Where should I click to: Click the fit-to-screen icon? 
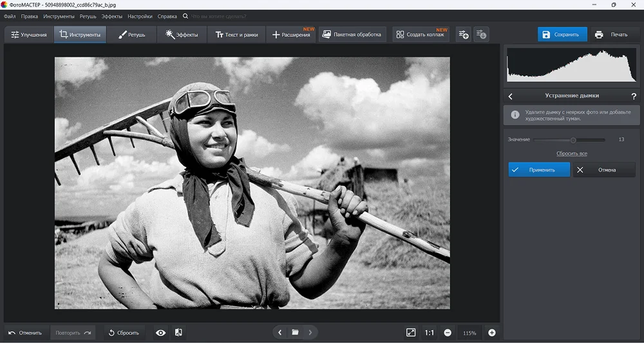[411, 333]
